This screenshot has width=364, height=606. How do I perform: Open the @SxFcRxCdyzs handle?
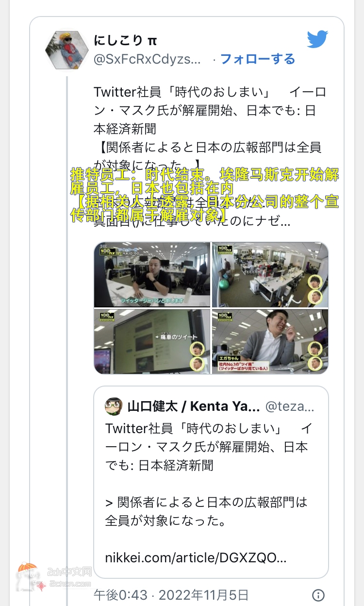pyautogui.click(x=147, y=60)
